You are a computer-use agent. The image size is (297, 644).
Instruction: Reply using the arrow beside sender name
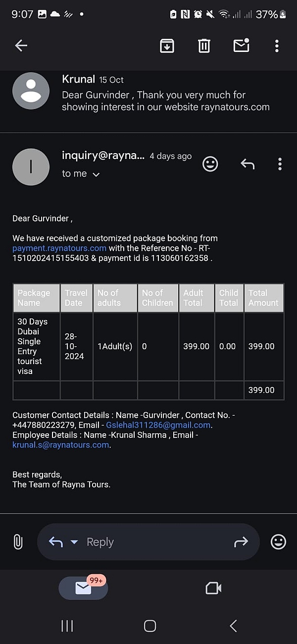247,164
